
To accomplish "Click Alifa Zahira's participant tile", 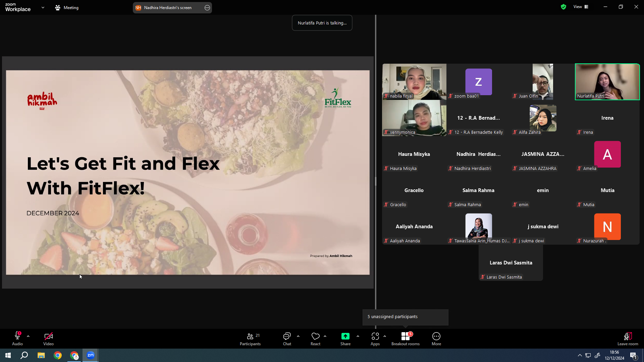I will point(543,118).
